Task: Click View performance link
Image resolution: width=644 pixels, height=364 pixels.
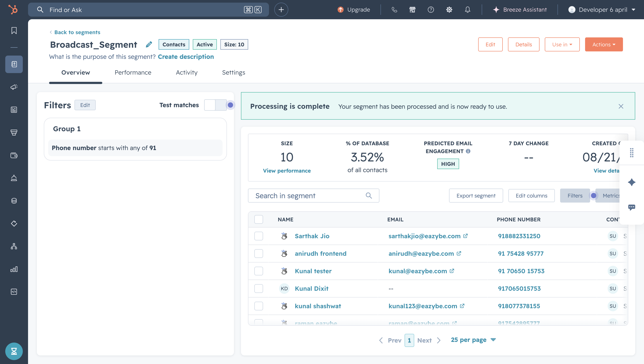Action: pos(287,171)
